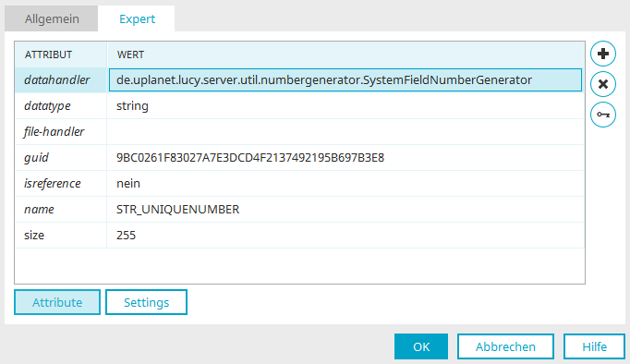Open the Settings view

(146, 302)
